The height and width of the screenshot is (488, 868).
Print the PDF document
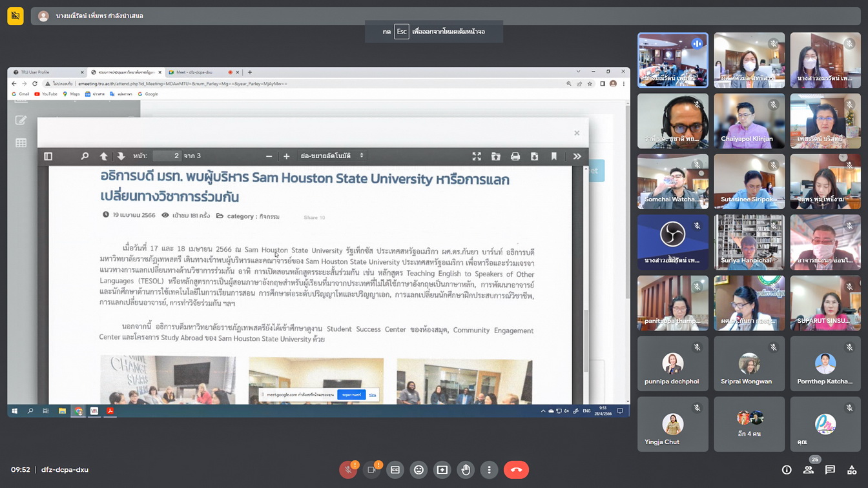click(515, 156)
